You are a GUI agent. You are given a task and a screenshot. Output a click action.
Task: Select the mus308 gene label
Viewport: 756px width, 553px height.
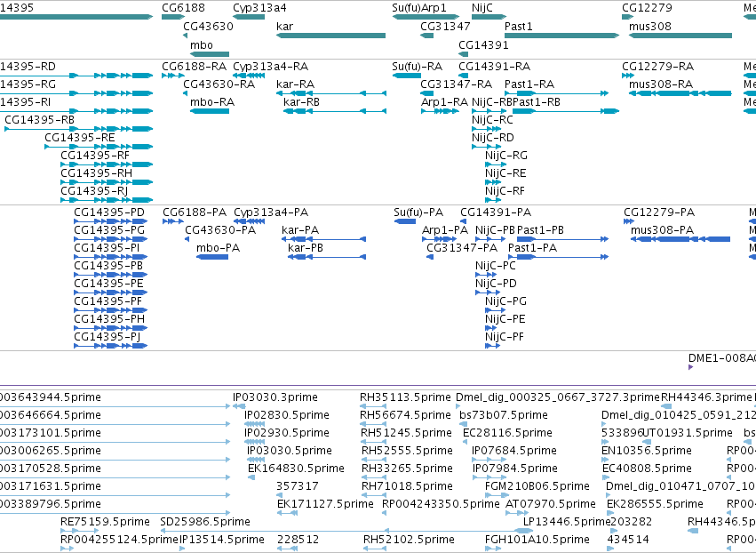pyautogui.click(x=650, y=27)
